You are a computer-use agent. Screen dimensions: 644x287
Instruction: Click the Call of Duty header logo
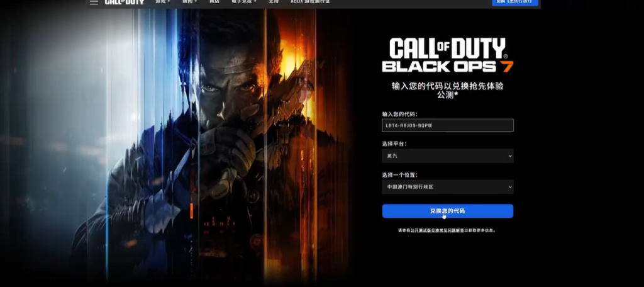(x=125, y=3)
